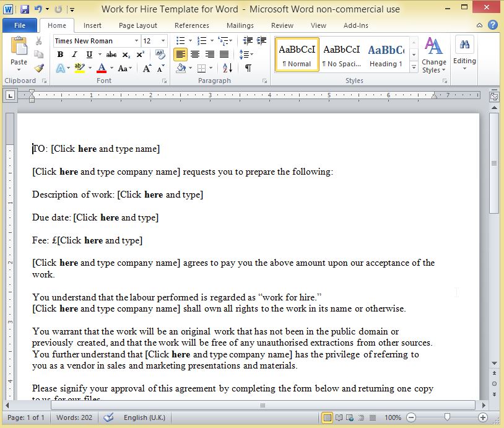504x428 pixels.
Task: Expand the Styles gallery More arrow
Action: click(x=414, y=68)
